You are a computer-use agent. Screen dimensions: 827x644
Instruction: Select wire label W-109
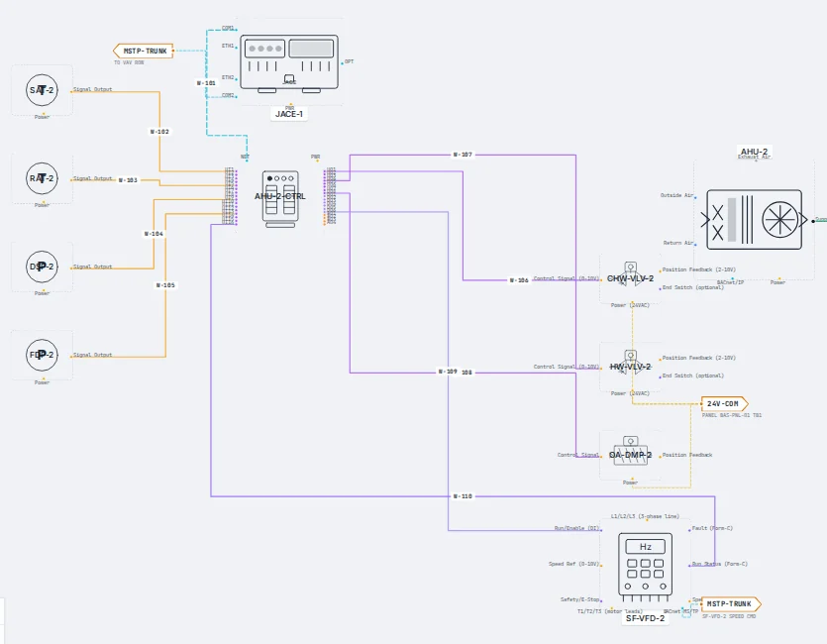click(448, 372)
